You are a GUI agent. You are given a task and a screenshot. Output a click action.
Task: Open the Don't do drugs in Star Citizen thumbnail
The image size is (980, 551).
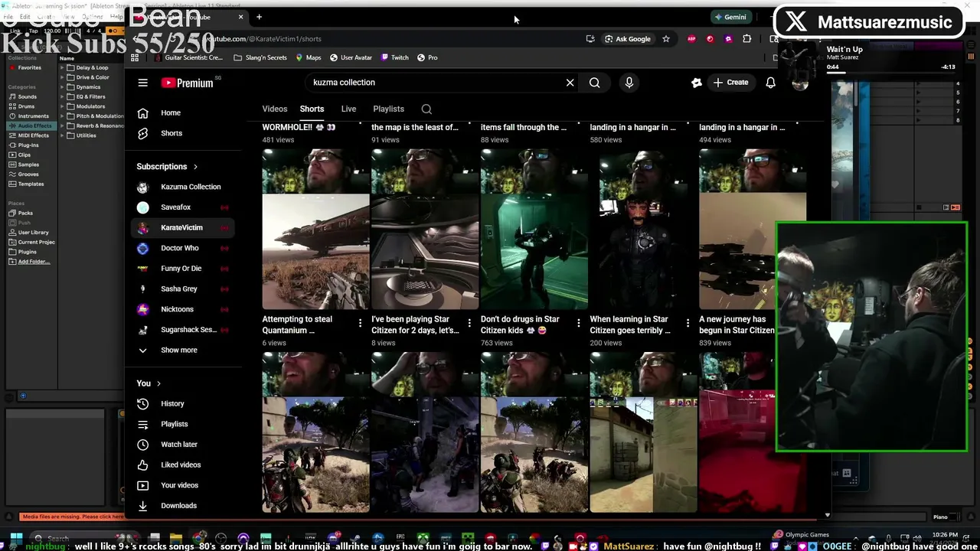coord(534,230)
